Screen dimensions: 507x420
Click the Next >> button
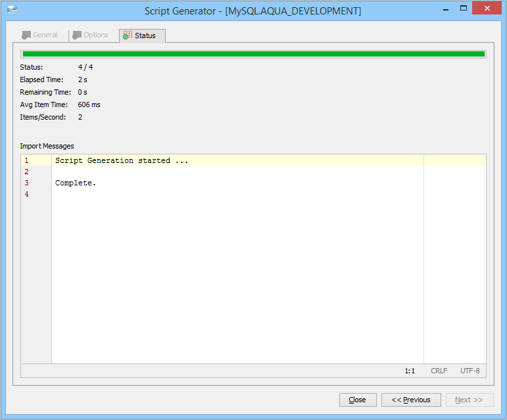click(x=470, y=400)
